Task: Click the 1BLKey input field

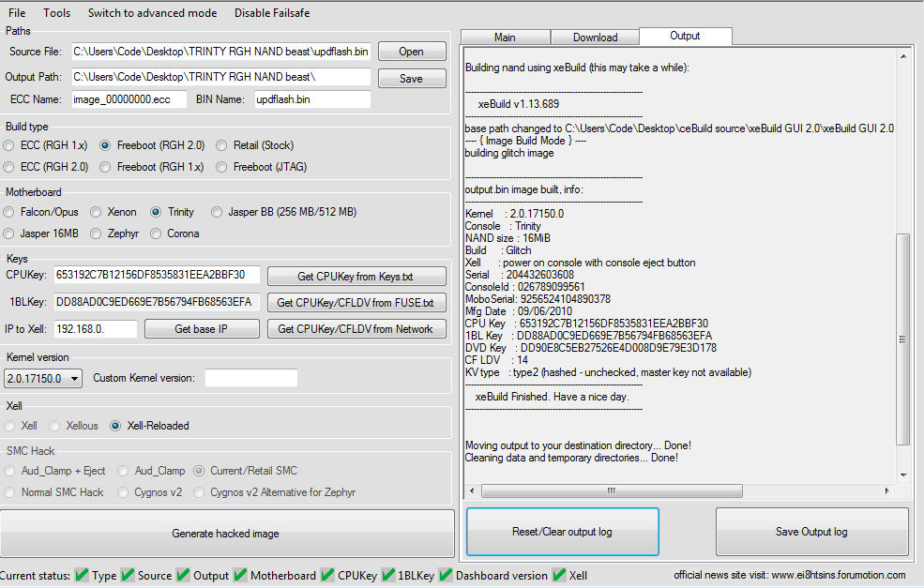Action: click(157, 302)
